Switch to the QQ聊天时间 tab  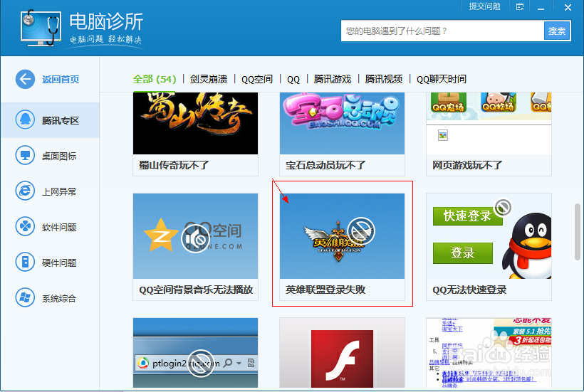pyautogui.click(x=442, y=79)
